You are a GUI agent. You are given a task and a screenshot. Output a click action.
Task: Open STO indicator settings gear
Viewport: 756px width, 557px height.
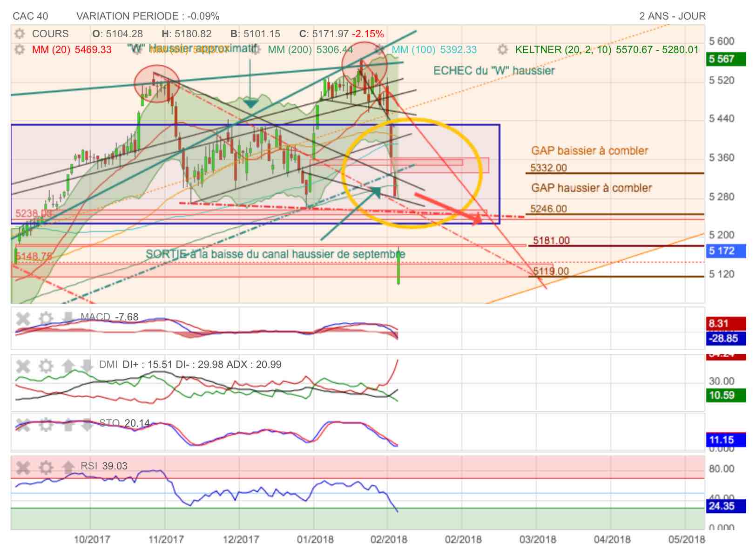click(x=46, y=425)
